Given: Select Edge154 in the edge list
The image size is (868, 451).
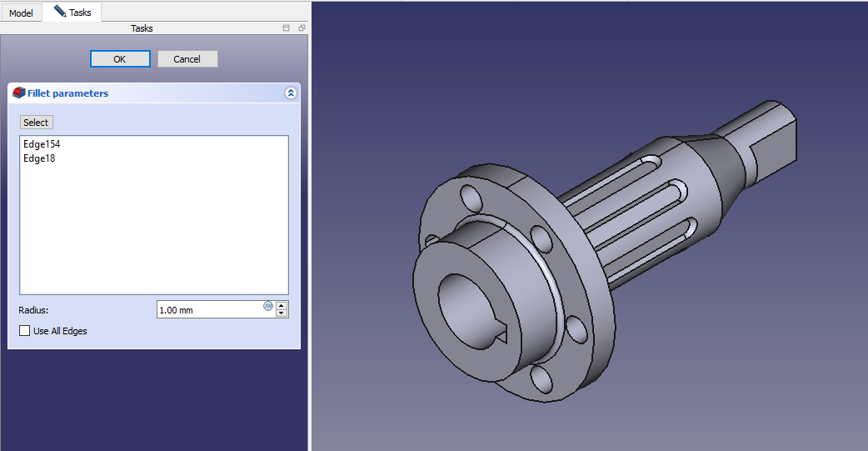Looking at the screenshot, I should tap(42, 144).
